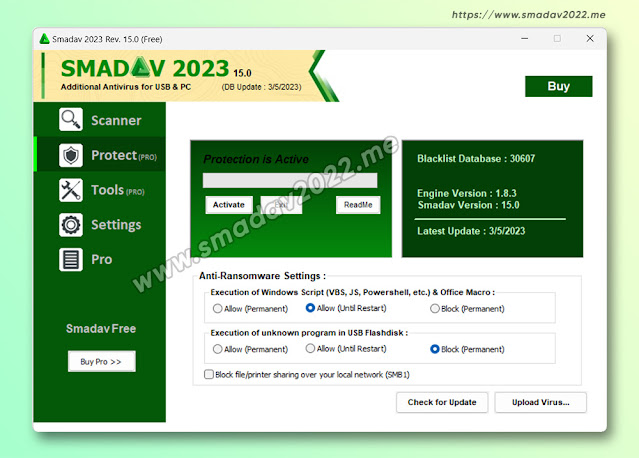Click the Upload Virus... button
The image size is (639, 458).
[540, 402]
